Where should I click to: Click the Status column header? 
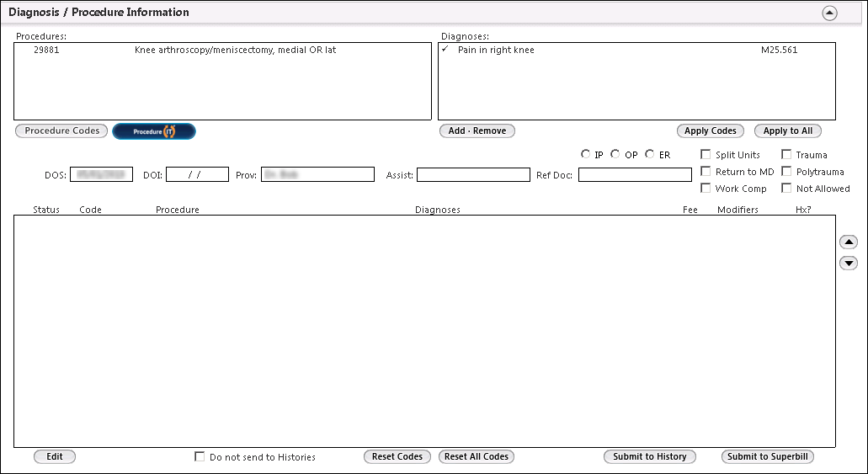(x=46, y=210)
